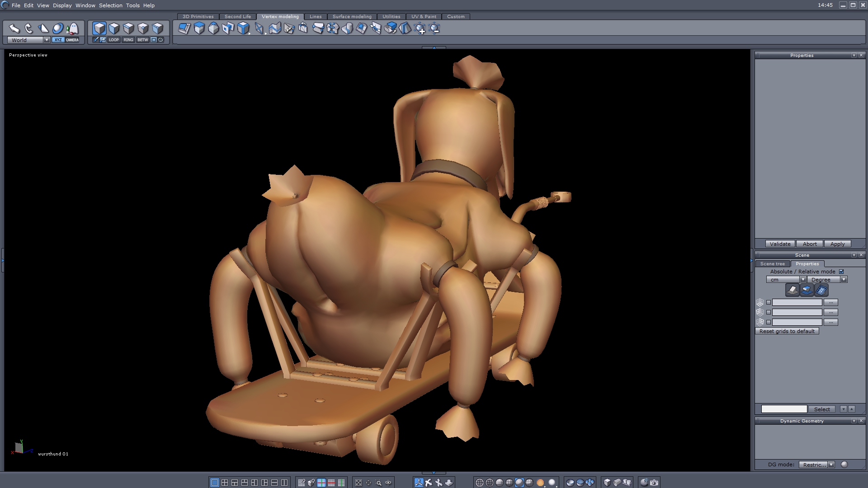Toggle the CAMERA coordinate mode button
This screenshot has height=488, width=868.
pyautogui.click(x=72, y=40)
